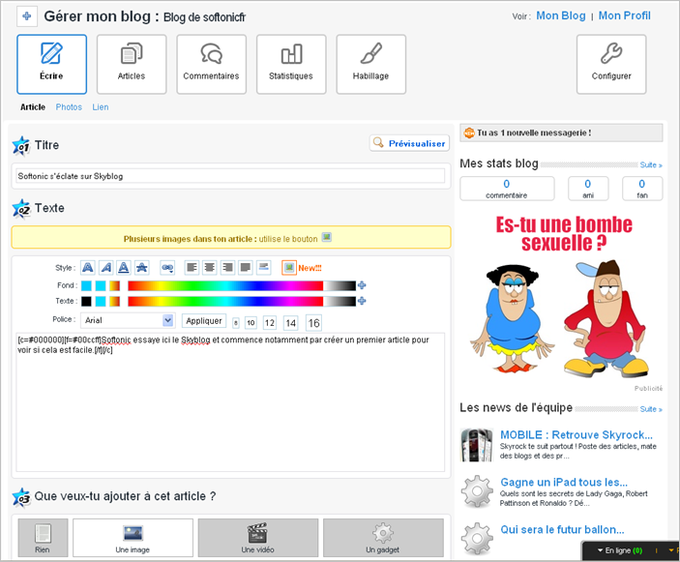Insert a horizontal separator line
Viewport: 680px width, 562px height.
264,268
